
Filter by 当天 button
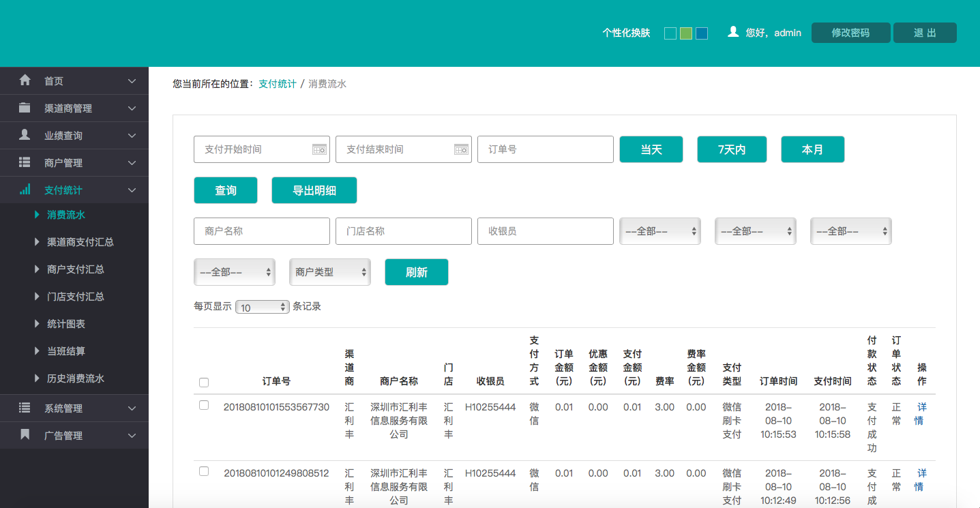pyautogui.click(x=651, y=149)
